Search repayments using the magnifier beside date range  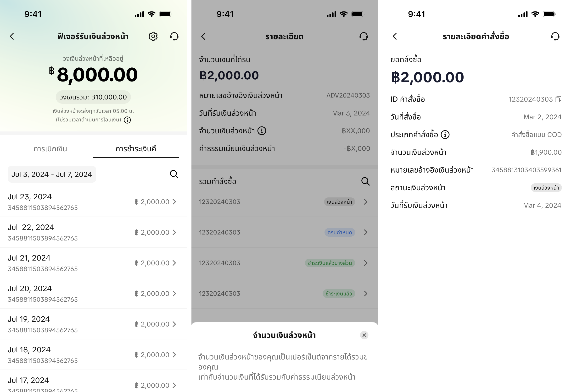coord(174,174)
